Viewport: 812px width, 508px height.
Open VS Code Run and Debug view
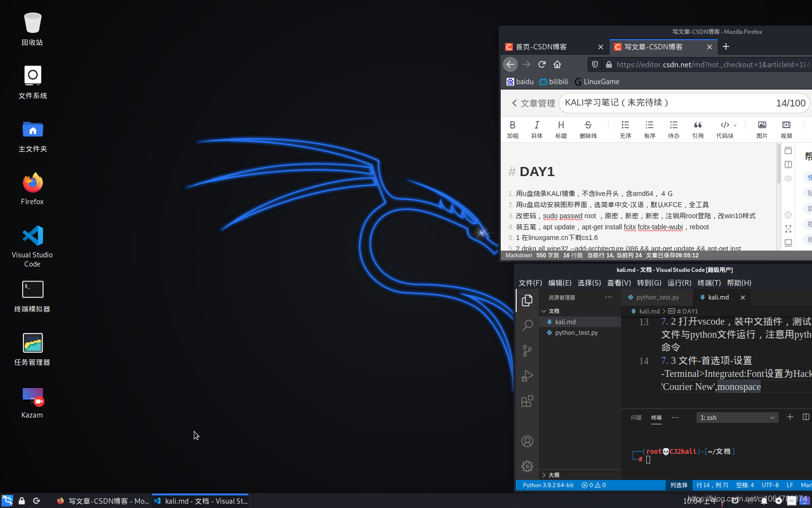(527, 376)
